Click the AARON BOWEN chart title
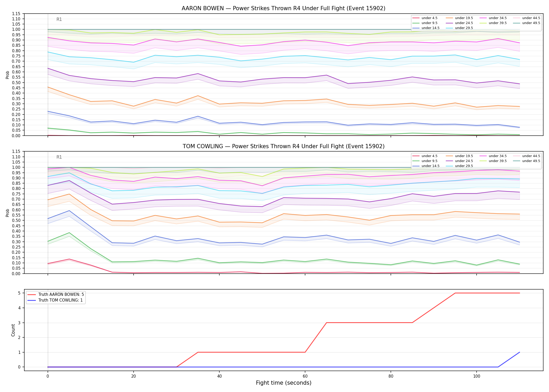 (283, 8)
